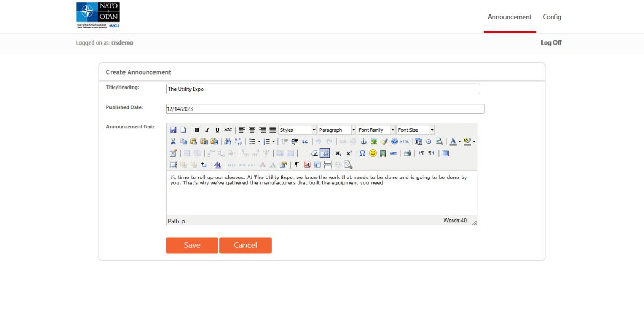Viewport: 644px width, 322px height.
Task: Insert an emoticon using the smiley icon
Action: (x=372, y=154)
